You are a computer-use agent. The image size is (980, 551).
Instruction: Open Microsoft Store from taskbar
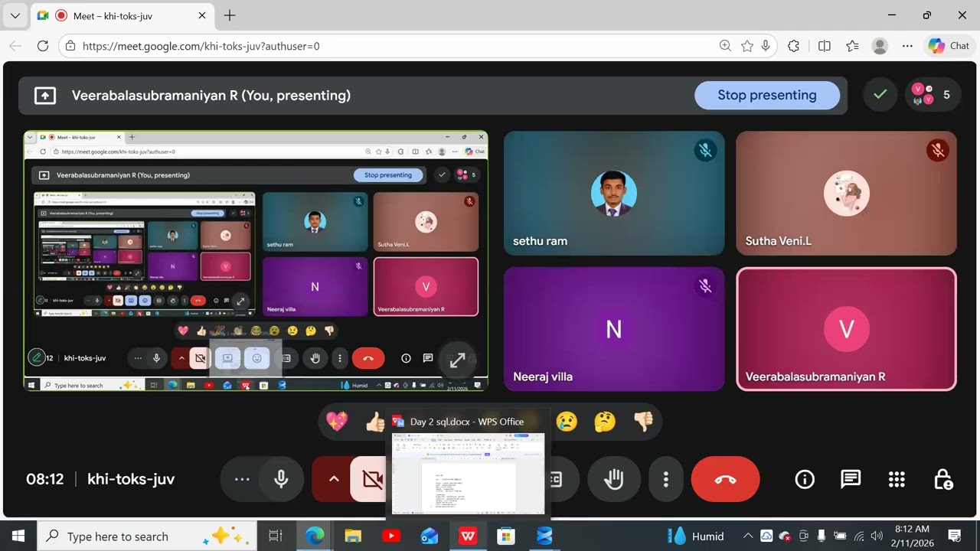[x=506, y=536]
